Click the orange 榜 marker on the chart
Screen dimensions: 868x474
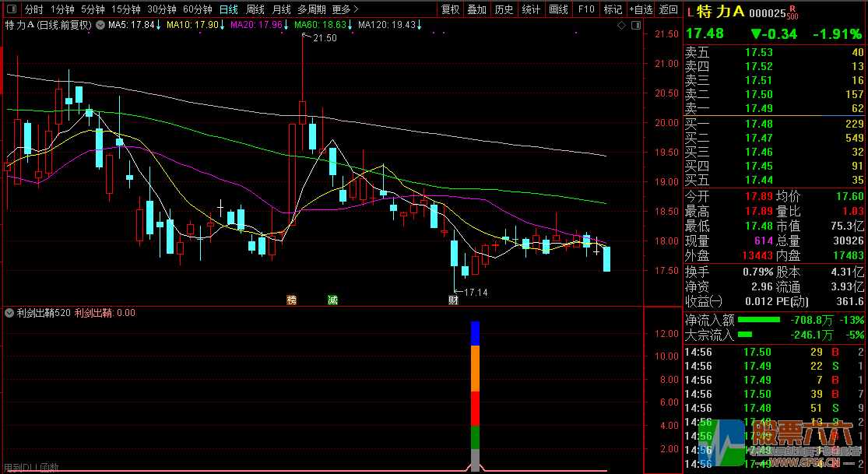(292, 300)
